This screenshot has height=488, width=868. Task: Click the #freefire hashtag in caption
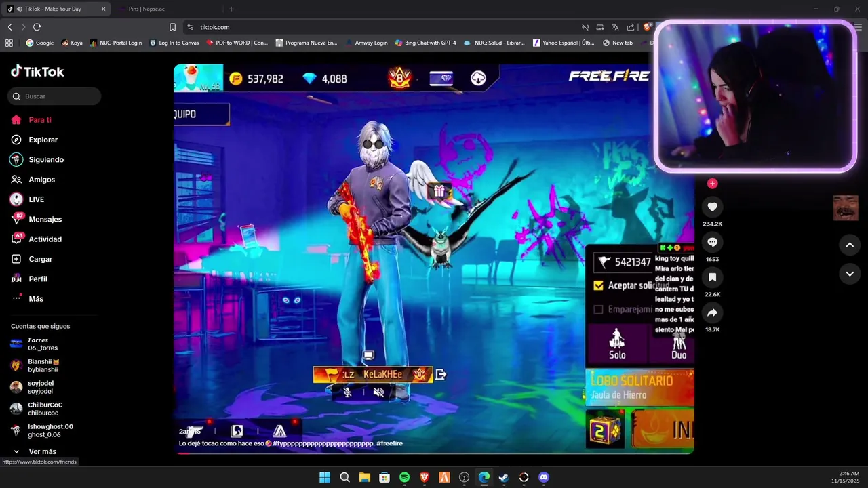389,443
